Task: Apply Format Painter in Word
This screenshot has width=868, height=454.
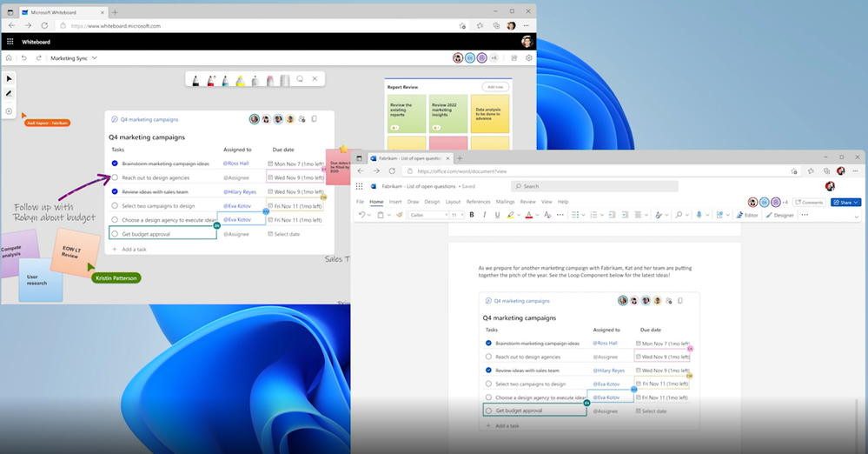Action: click(399, 215)
